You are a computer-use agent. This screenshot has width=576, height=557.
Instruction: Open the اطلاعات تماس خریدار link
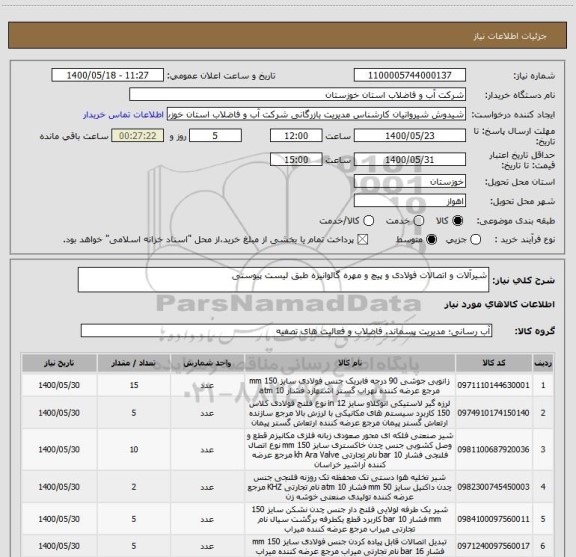pyautogui.click(x=123, y=115)
